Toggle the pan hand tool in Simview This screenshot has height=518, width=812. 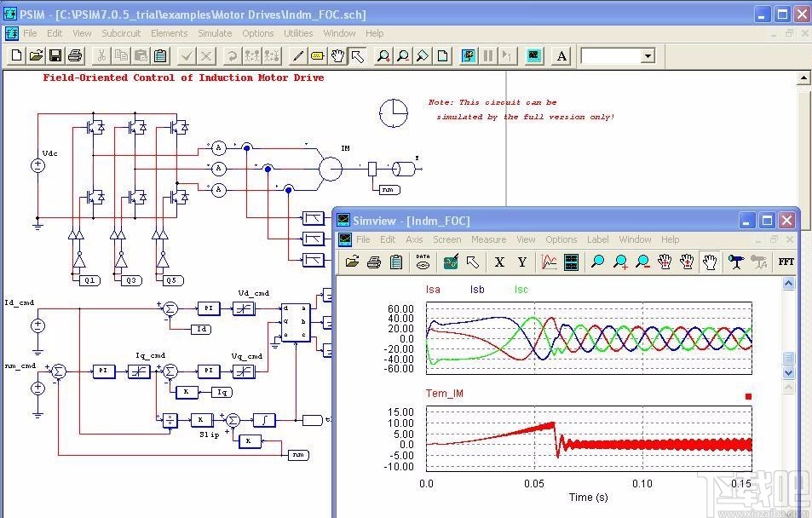click(x=709, y=262)
